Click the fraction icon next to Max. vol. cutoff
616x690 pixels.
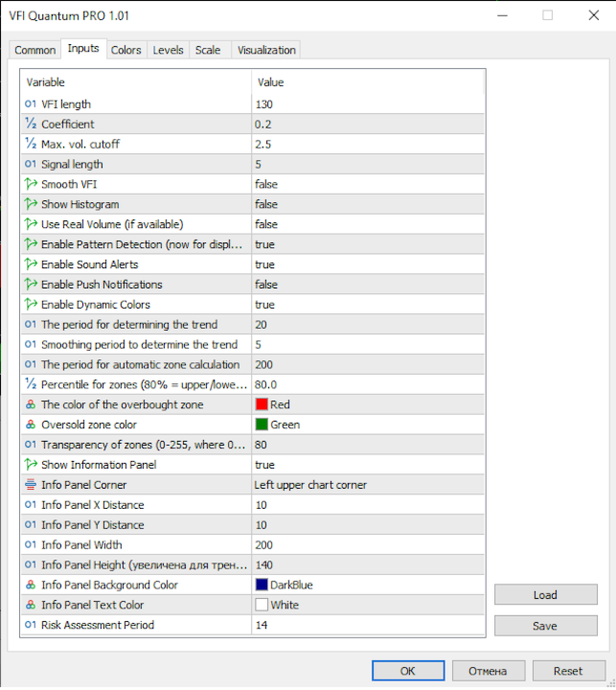pyautogui.click(x=31, y=144)
